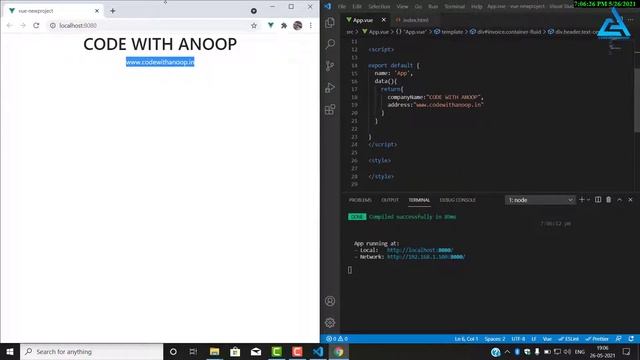Click the feedback icon in VS Code status bar

(619, 339)
